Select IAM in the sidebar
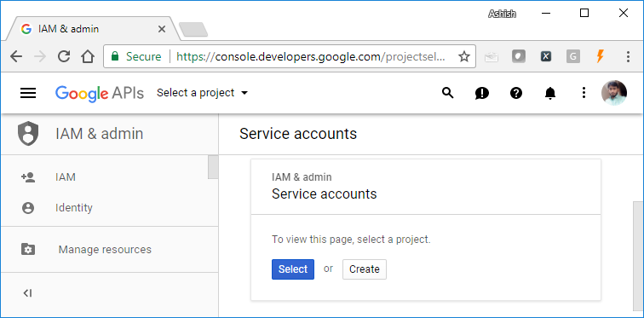This screenshot has width=644, height=318. pyautogui.click(x=66, y=177)
